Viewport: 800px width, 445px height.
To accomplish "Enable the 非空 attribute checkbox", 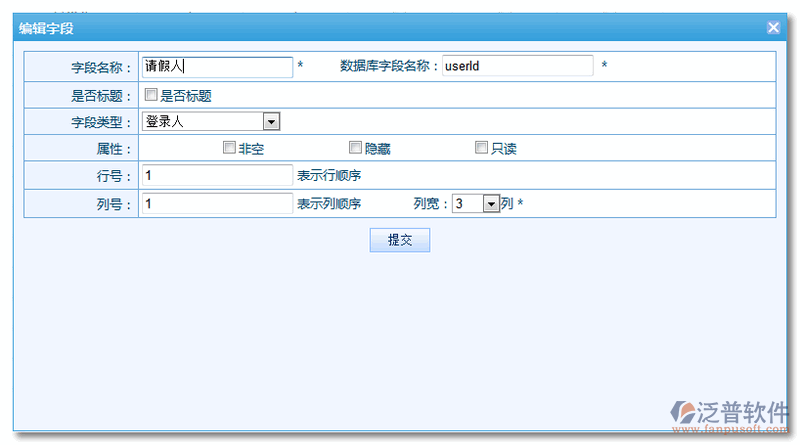I will (x=229, y=148).
